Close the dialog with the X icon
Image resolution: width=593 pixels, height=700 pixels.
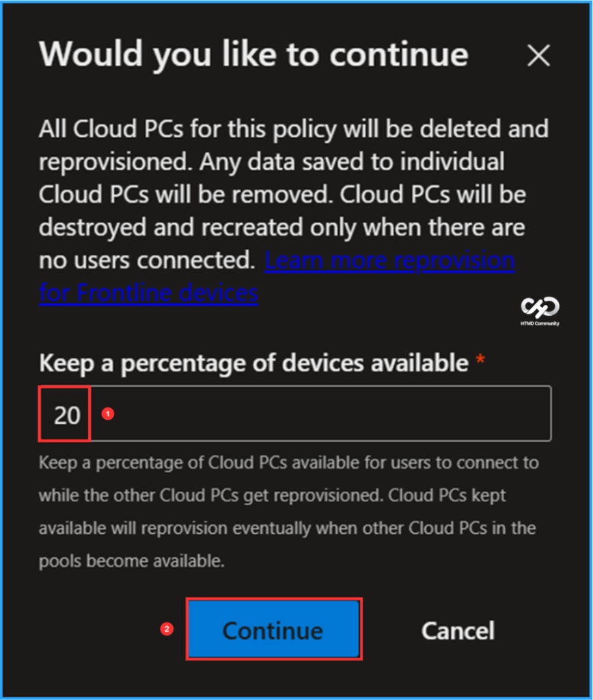point(539,57)
